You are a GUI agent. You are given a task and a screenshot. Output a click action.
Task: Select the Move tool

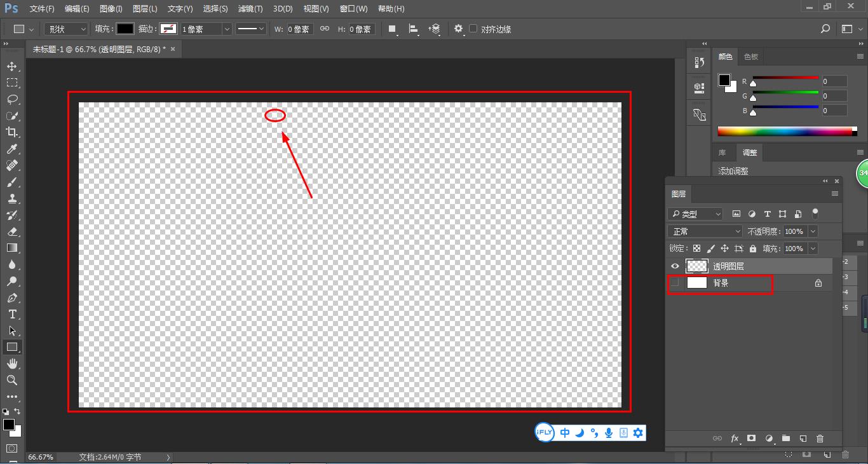(x=12, y=66)
